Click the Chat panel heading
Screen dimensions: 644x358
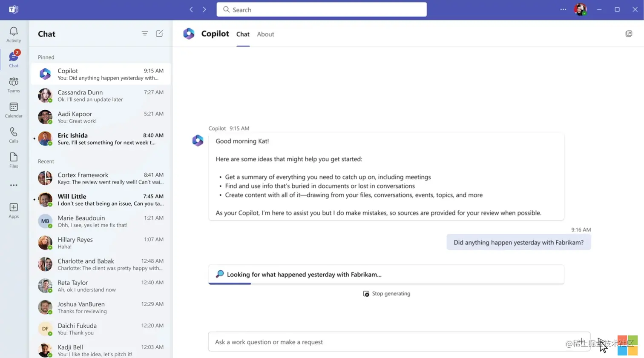click(46, 34)
